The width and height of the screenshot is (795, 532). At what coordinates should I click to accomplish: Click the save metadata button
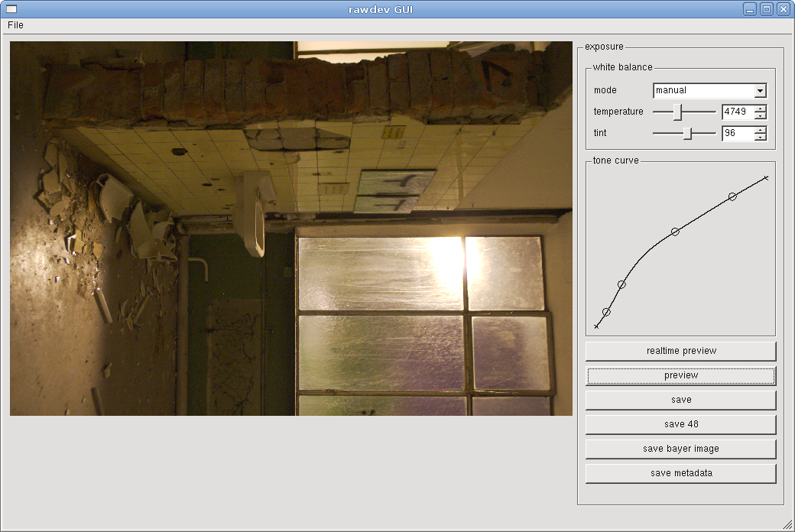680,473
